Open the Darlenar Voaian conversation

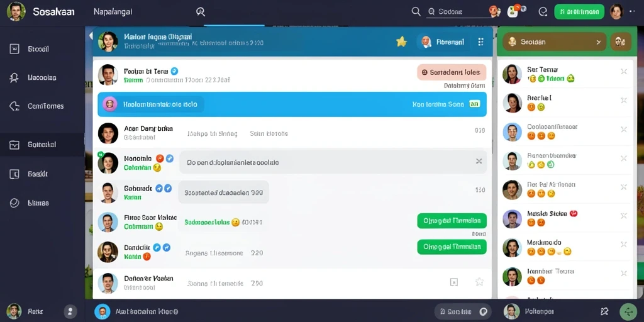click(292, 283)
